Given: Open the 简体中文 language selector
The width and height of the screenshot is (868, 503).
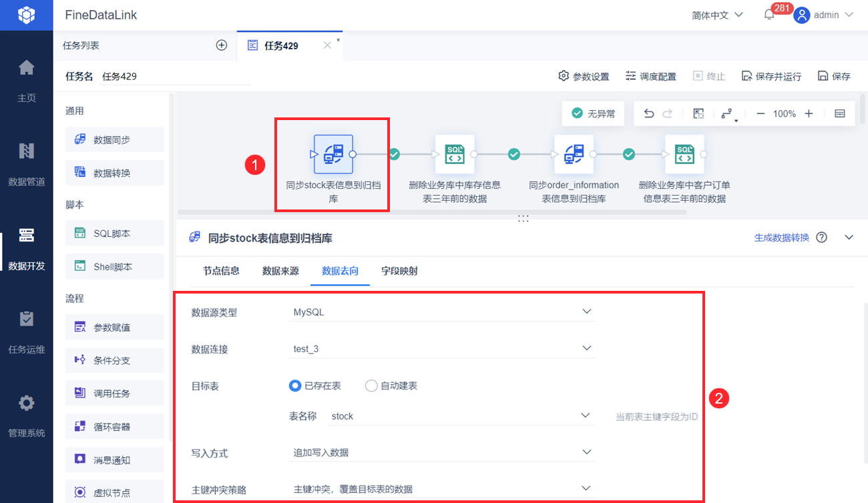Looking at the screenshot, I should pos(717,15).
